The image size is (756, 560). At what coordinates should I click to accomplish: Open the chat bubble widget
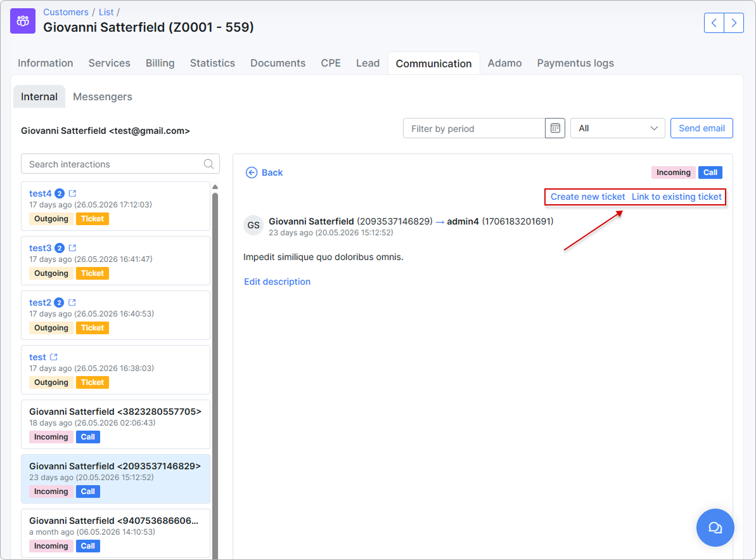(715, 528)
